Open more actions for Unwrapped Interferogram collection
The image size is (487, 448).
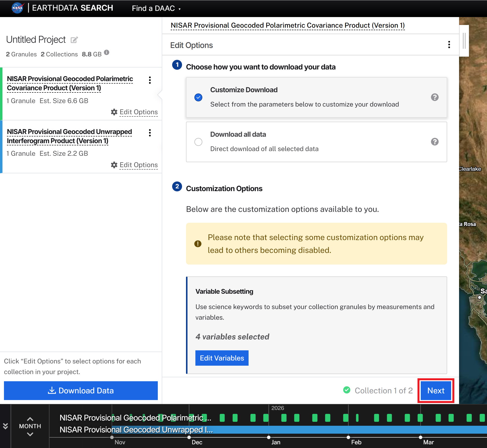pos(150,133)
